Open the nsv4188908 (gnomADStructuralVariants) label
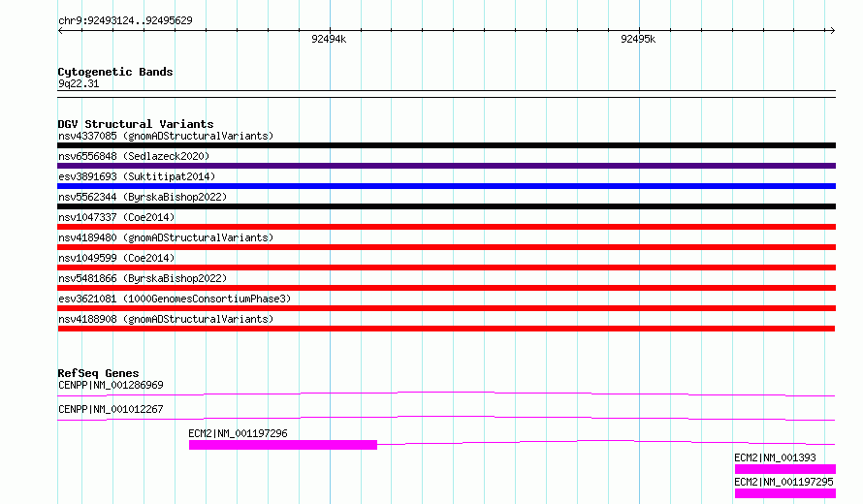 [166, 319]
